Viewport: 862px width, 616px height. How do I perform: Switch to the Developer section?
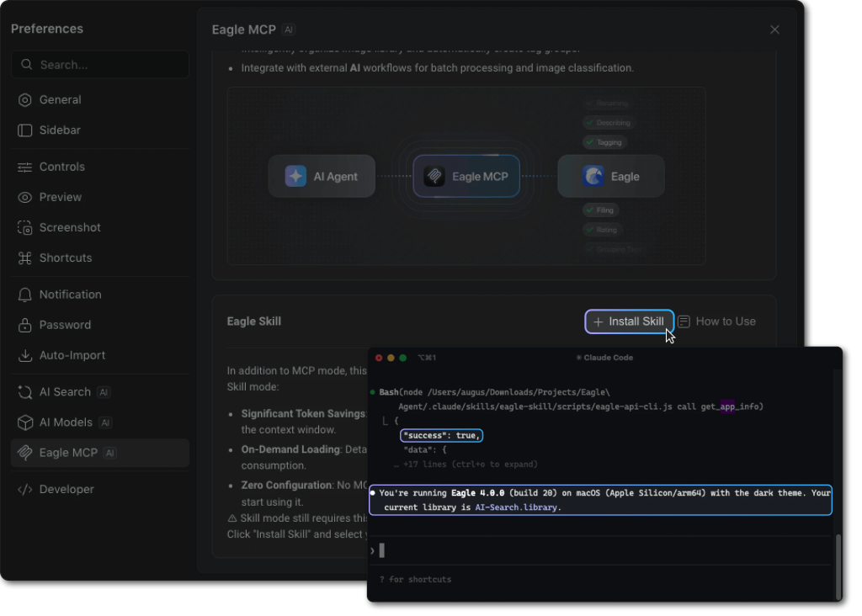(x=67, y=490)
